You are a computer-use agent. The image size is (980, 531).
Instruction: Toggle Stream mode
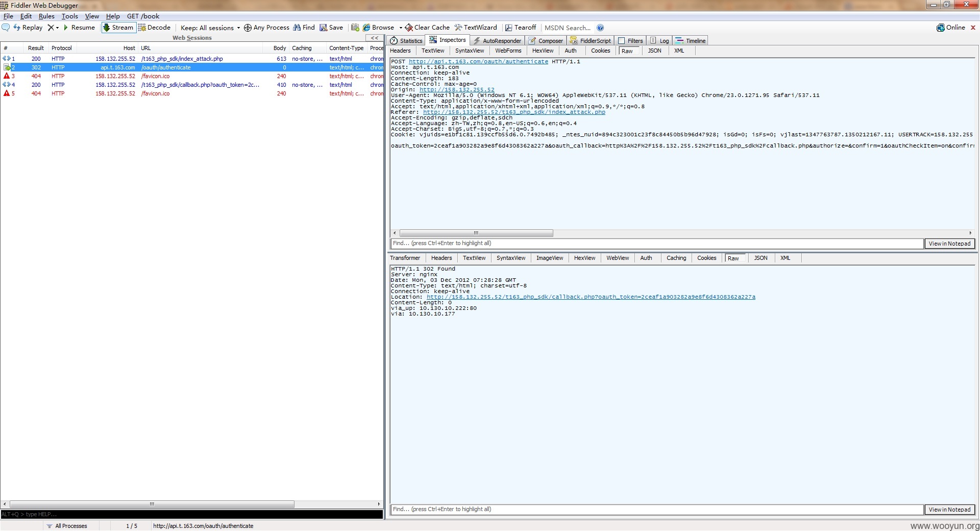click(118, 28)
